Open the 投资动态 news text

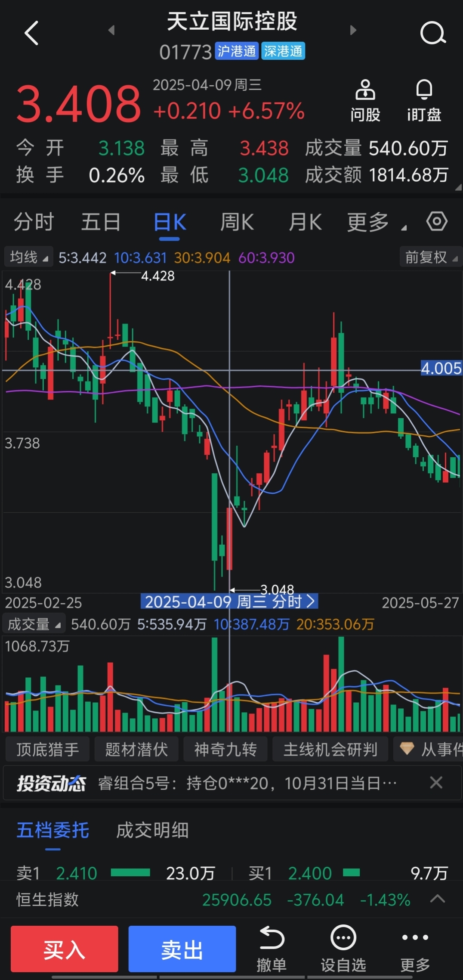point(247,783)
